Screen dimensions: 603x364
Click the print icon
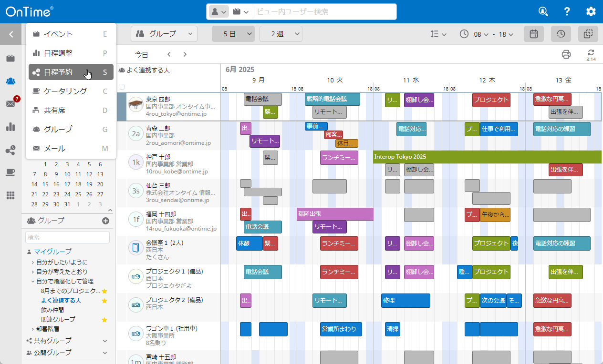tap(566, 54)
